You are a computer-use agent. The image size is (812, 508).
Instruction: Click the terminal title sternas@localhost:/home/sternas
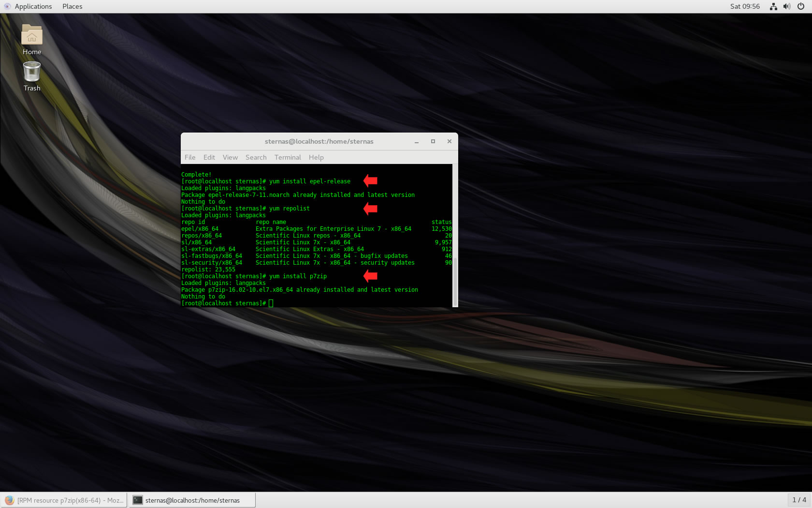(x=319, y=141)
